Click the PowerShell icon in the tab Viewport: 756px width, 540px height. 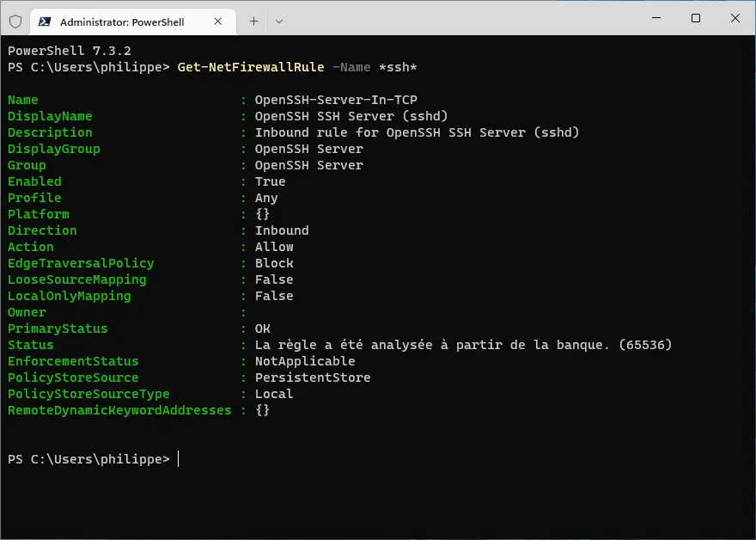tap(45, 21)
